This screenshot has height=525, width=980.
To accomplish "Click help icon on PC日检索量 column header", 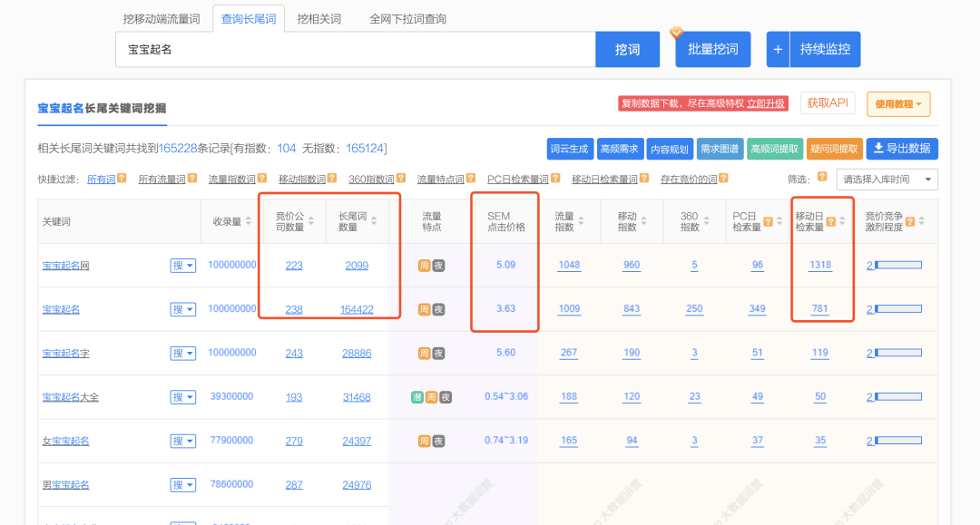I will pos(768,221).
